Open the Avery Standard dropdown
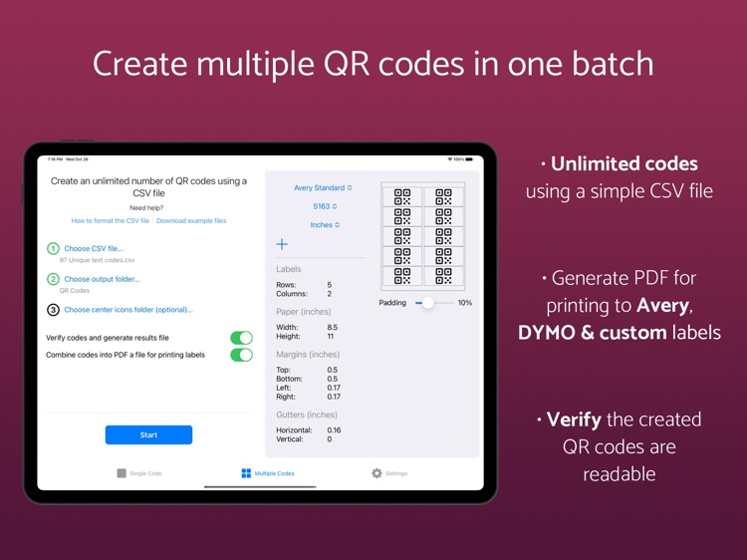This screenshot has width=747, height=560. click(x=323, y=187)
